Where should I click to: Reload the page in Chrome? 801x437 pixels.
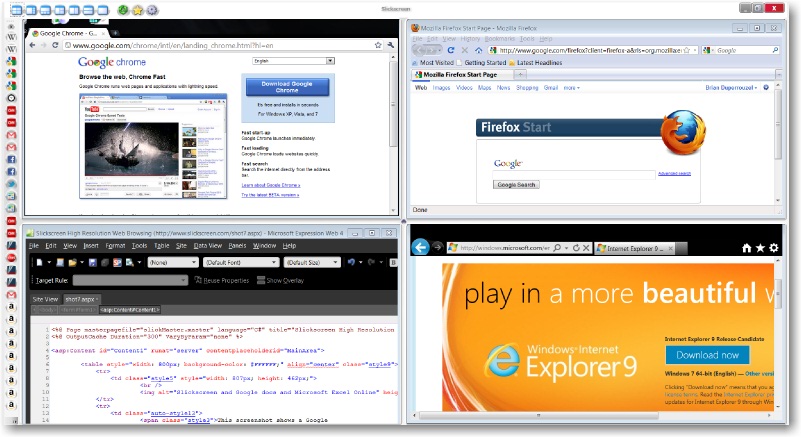(x=55, y=45)
